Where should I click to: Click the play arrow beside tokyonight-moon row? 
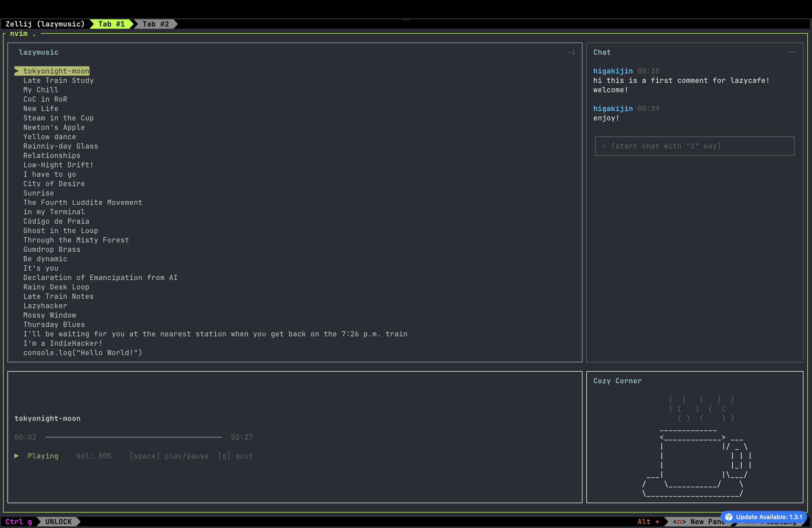click(x=17, y=71)
